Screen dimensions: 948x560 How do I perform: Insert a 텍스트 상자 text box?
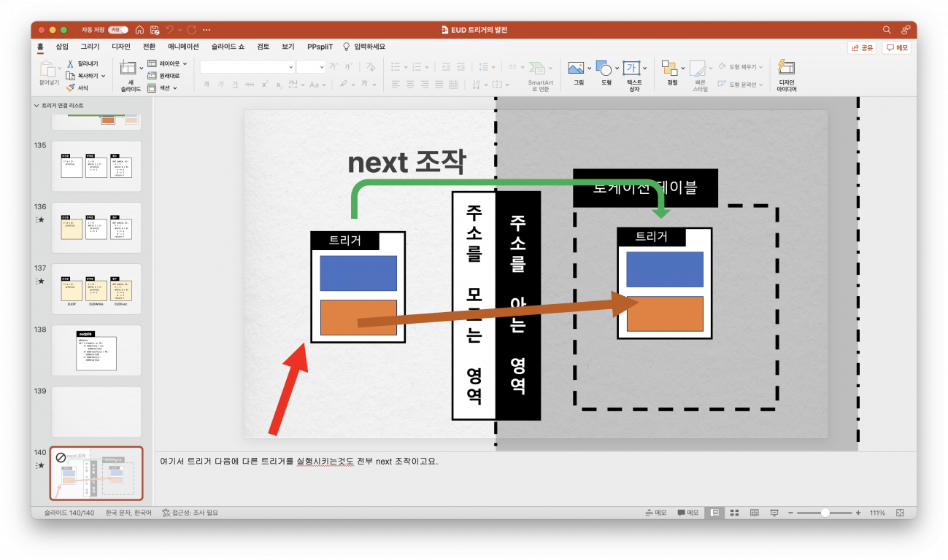[x=633, y=76]
